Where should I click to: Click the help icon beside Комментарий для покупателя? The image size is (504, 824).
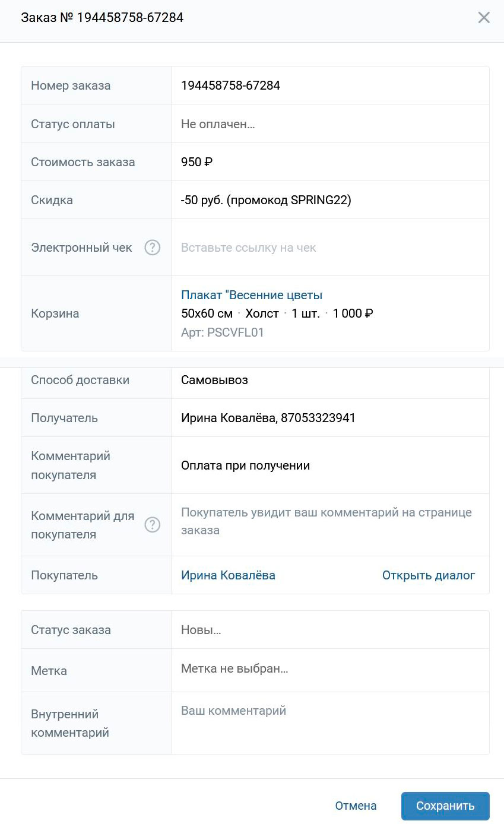[153, 525]
